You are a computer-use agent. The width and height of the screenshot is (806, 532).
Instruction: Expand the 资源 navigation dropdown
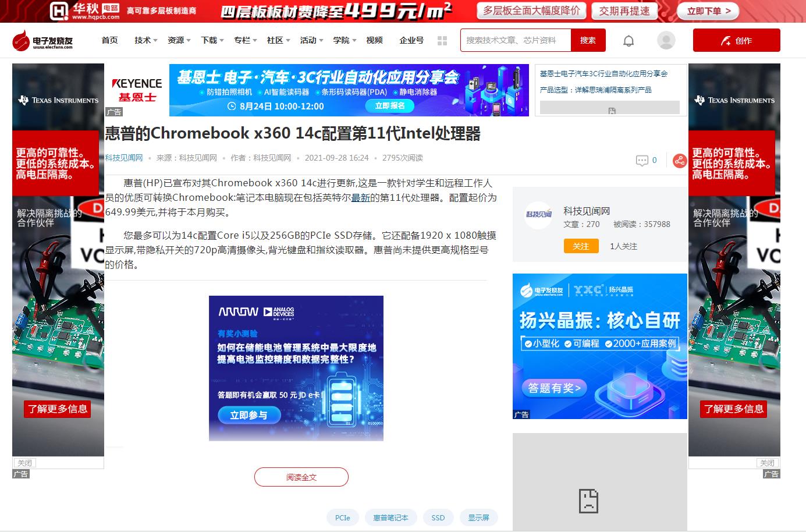pyautogui.click(x=179, y=40)
